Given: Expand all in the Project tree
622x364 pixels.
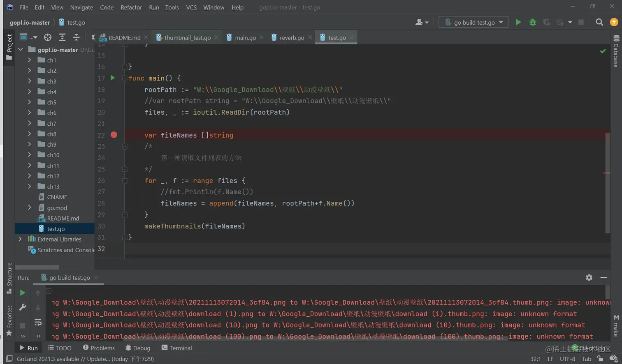Looking at the screenshot, I should pos(62,37).
